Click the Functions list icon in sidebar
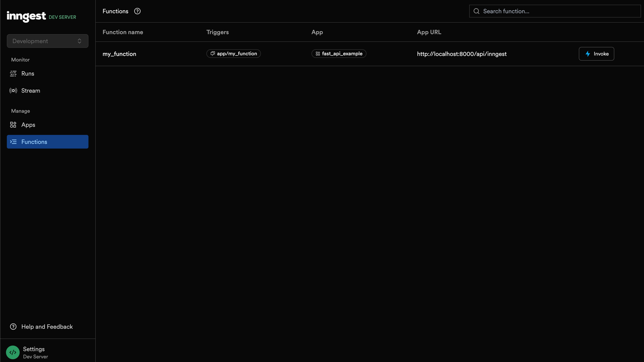 (13, 142)
